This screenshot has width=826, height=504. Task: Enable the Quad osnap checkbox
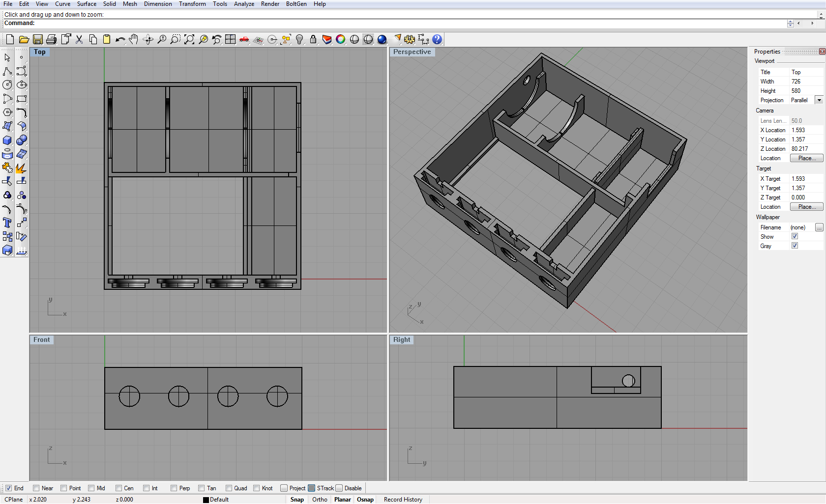[229, 488]
